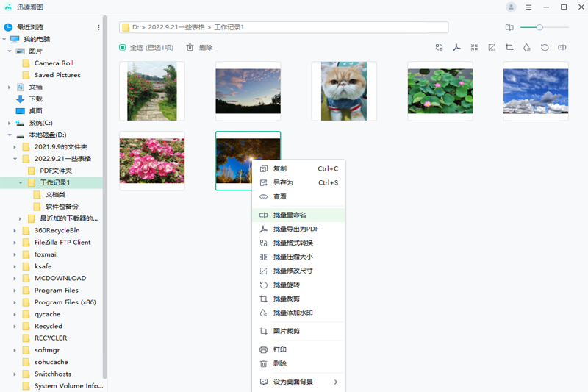The height and width of the screenshot is (392, 588).
Task: Click the 删除 button beside select all
Action: coord(199,48)
